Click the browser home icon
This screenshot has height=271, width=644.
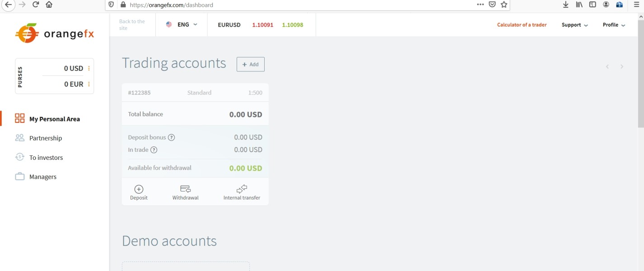pyautogui.click(x=49, y=5)
